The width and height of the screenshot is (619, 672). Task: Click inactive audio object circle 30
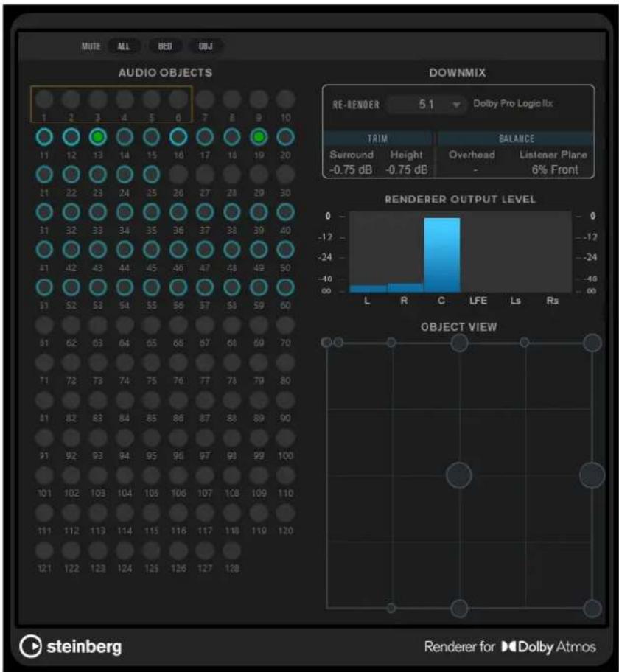pos(285,175)
